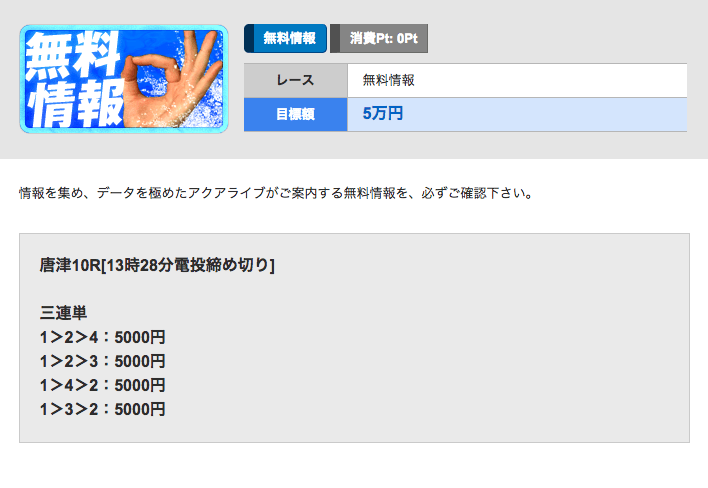Click the dark stripe on 消費Pt badge
The height and width of the screenshot is (488, 708).
pos(335,38)
